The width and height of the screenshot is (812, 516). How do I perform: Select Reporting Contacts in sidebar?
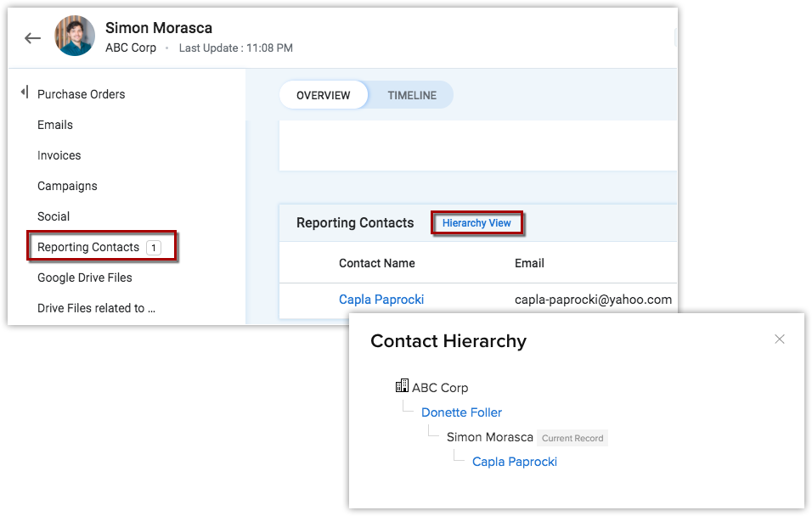pyautogui.click(x=88, y=247)
